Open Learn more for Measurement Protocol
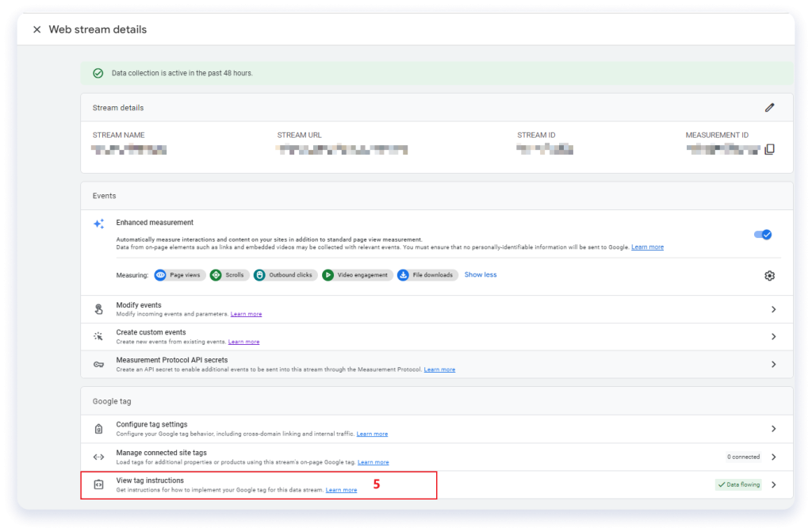Viewport: 812px width, 532px height. click(439, 369)
